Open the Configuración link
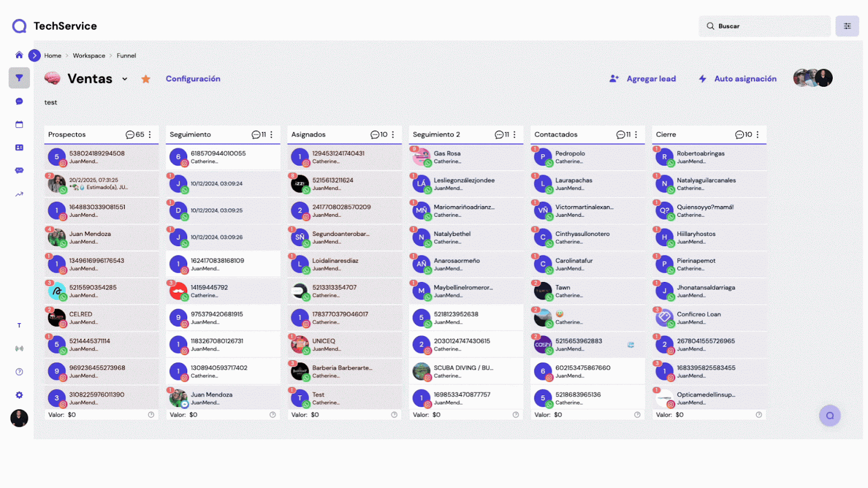The height and width of the screenshot is (488, 868). 193,79
